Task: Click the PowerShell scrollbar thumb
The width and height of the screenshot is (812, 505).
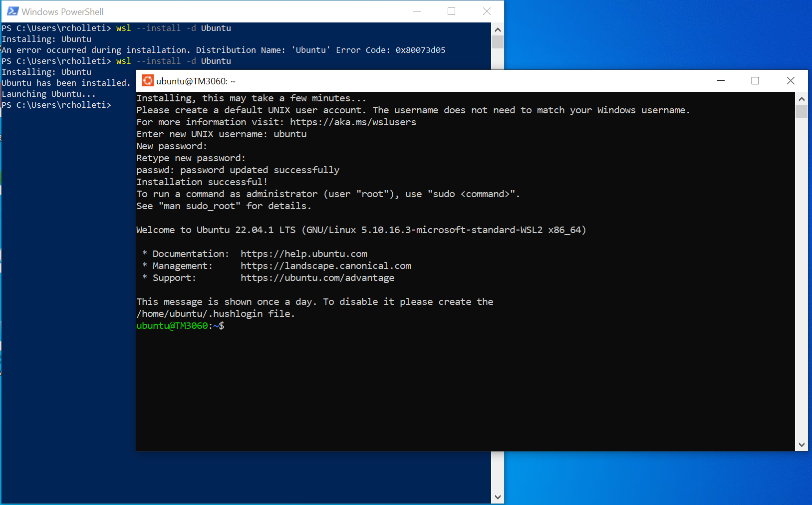Action: pyautogui.click(x=498, y=42)
